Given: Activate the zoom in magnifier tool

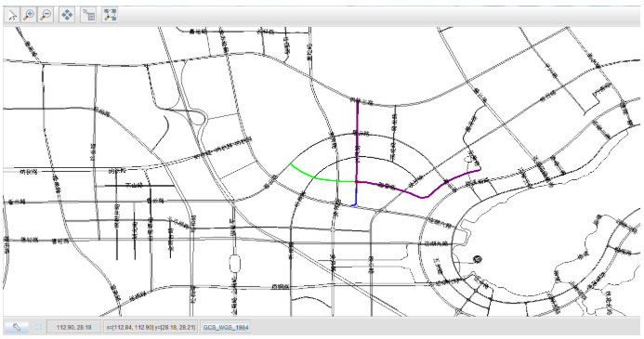Looking at the screenshot, I should click(x=29, y=15).
